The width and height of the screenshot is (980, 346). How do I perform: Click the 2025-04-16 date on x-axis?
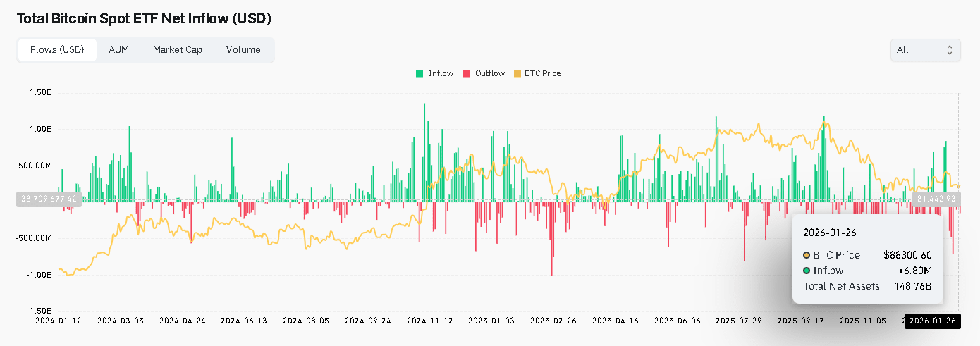(616, 321)
